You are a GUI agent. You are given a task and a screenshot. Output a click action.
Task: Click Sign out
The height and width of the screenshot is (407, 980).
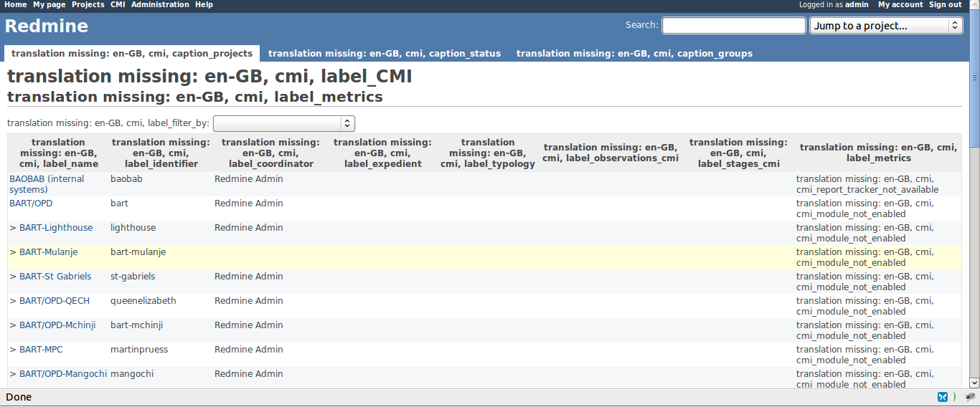coord(946,4)
